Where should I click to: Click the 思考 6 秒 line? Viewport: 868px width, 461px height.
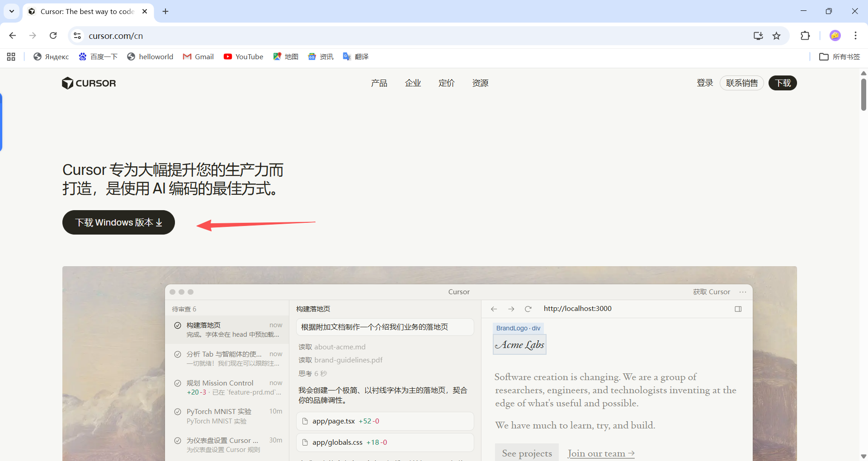[312, 374]
